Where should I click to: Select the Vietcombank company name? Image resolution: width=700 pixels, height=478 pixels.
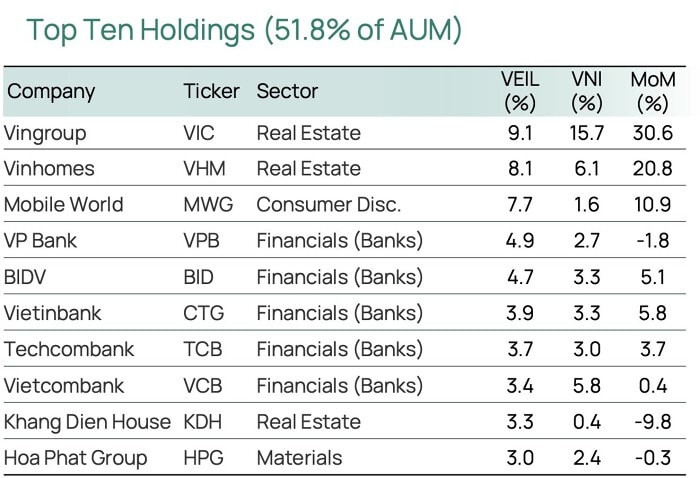coord(64,386)
